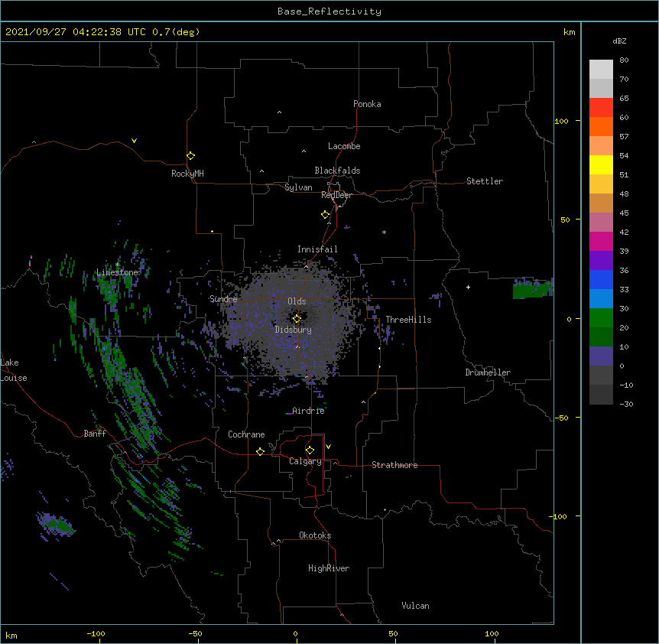Click the blue 36 dBZ legend swatch
The image size is (659, 644).
pyautogui.click(x=601, y=279)
